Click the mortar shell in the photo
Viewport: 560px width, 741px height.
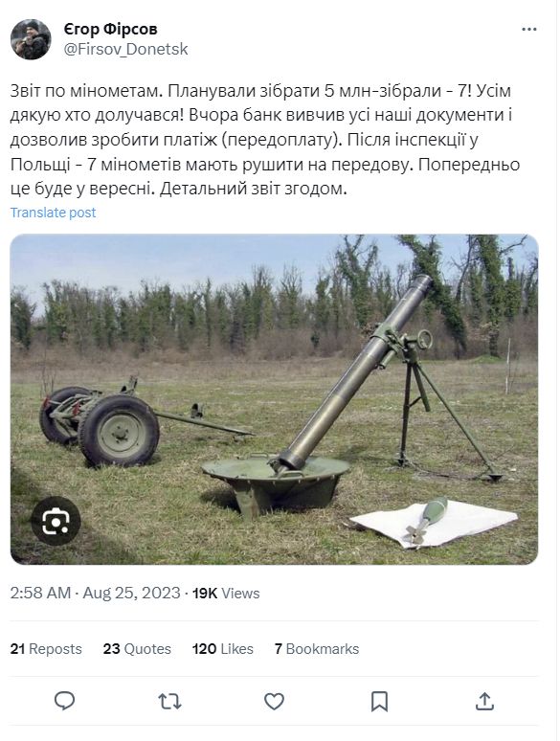[425, 521]
